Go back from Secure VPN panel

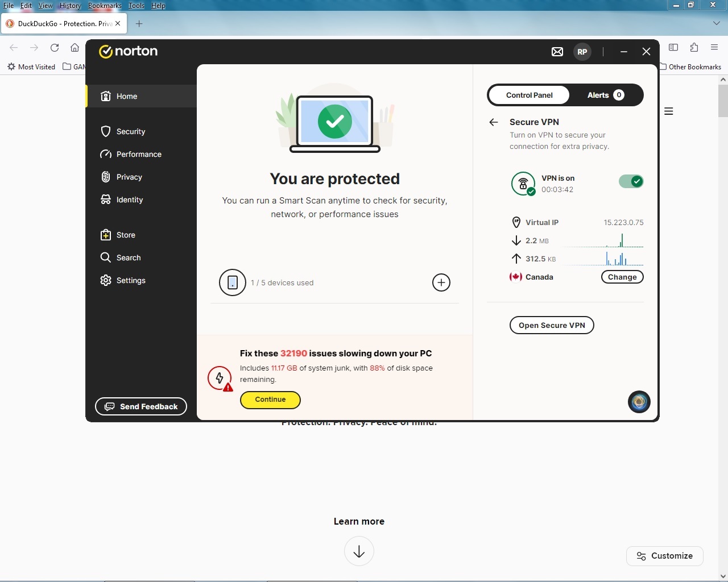pyautogui.click(x=494, y=122)
